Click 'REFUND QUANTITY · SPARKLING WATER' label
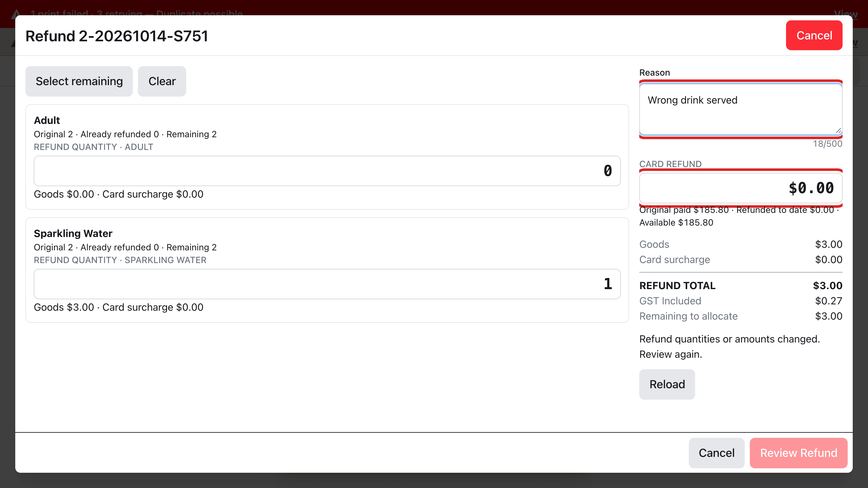Screen dimensions: 868x488 click(x=120, y=260)
